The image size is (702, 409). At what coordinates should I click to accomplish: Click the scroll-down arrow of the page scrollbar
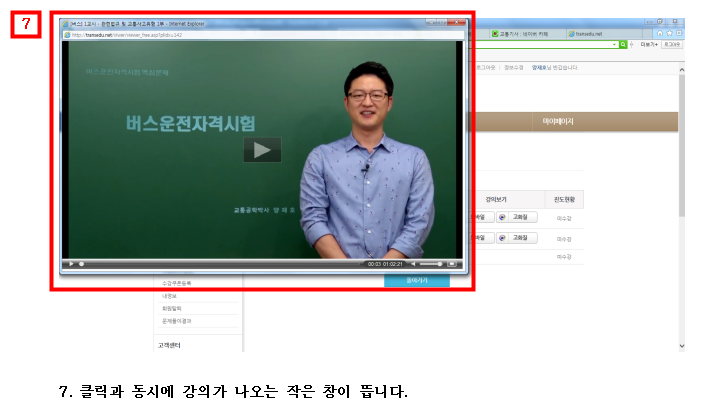[x=681, y=345]
